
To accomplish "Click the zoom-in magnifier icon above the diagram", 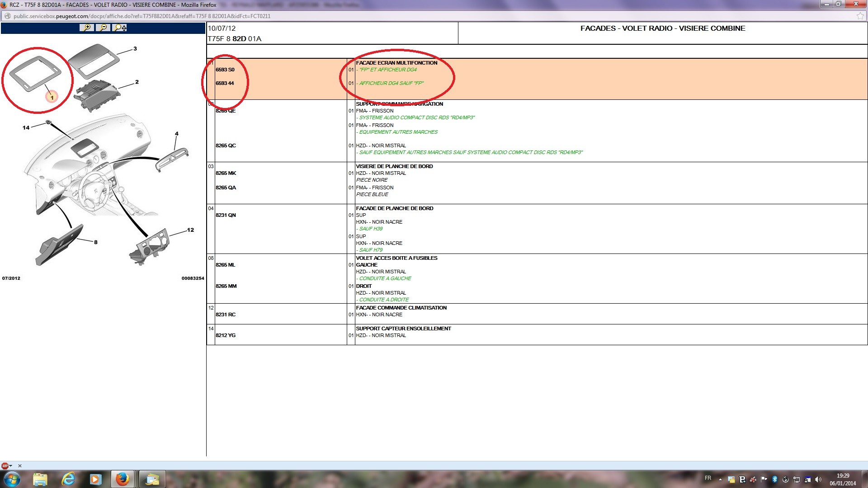I will [86, 28].
